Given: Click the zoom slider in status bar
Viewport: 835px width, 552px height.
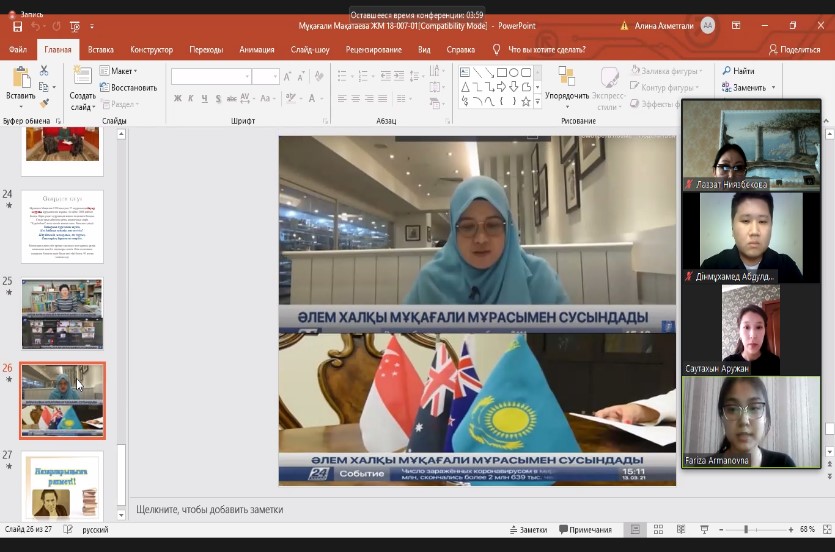Looking at the screenshot, I should [746, 529].
